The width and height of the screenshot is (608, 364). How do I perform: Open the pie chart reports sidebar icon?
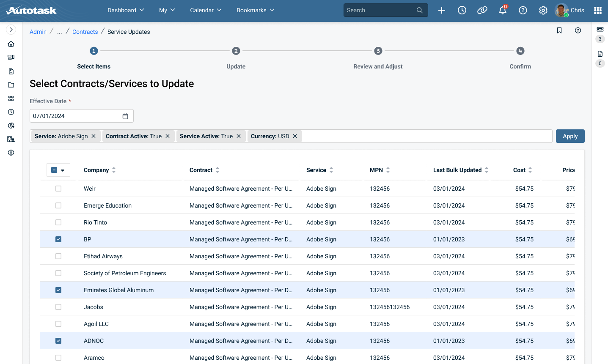[11, 126]
